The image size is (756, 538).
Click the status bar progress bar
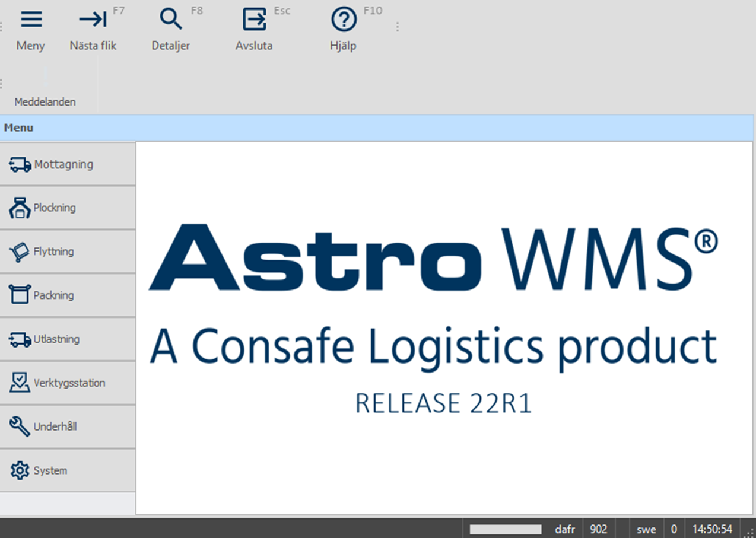click(x=506, y=529)
